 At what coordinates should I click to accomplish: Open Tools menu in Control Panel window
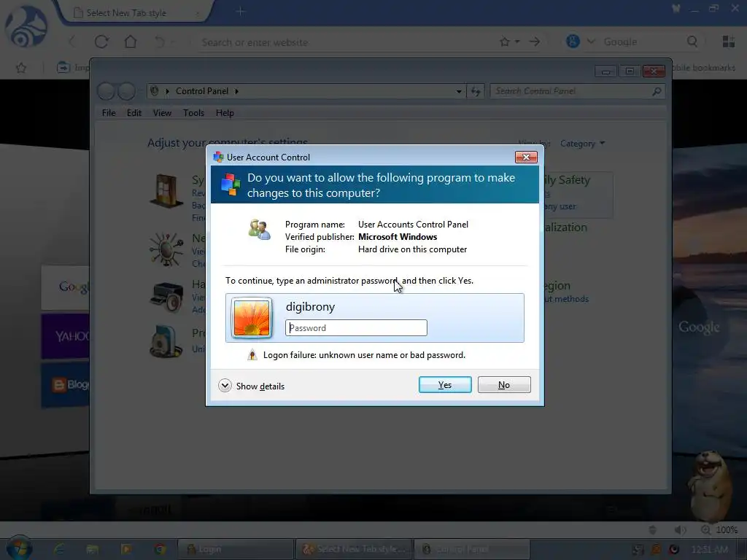click(x=193, y=113)
